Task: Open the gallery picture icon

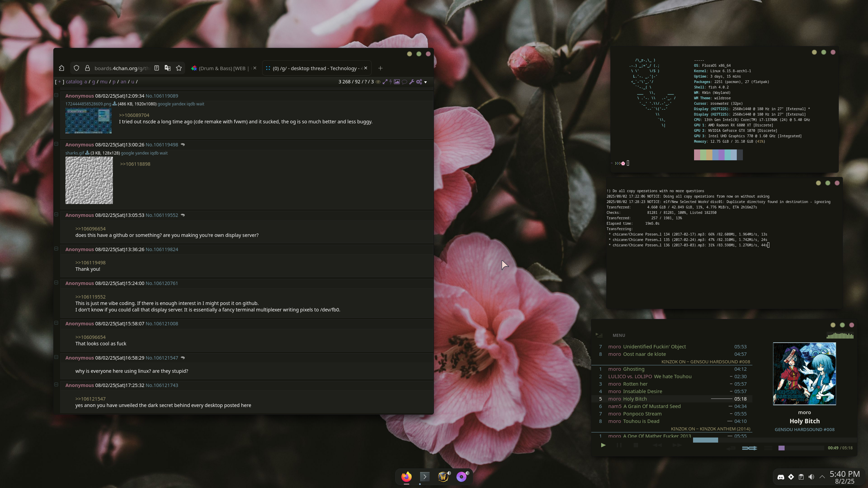Action: click(x=397, y=82)
